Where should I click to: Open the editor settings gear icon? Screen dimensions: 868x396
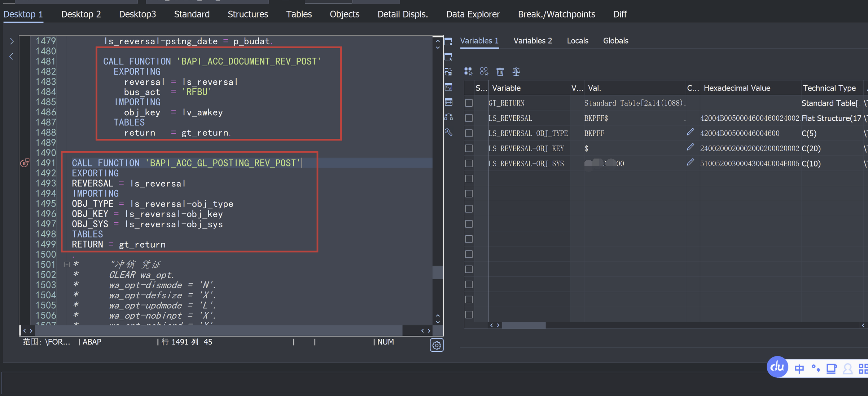(437, 345)
